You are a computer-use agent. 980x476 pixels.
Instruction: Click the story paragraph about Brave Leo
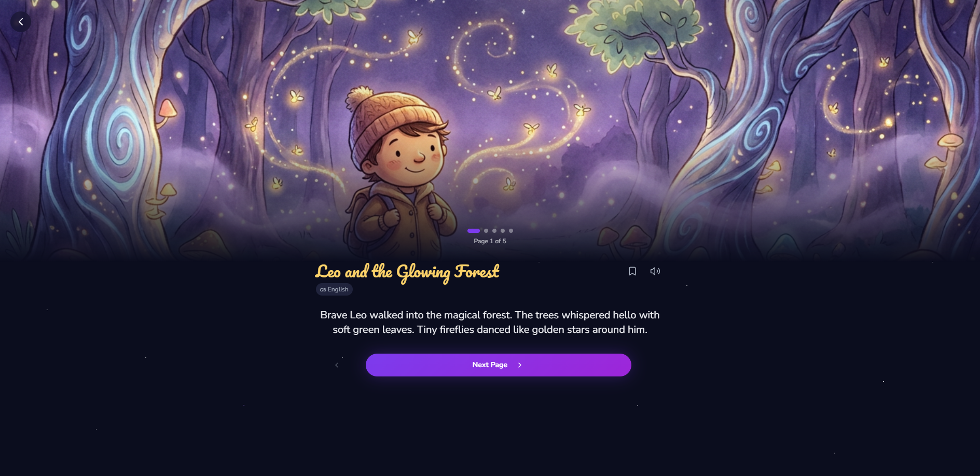point(490,322)
